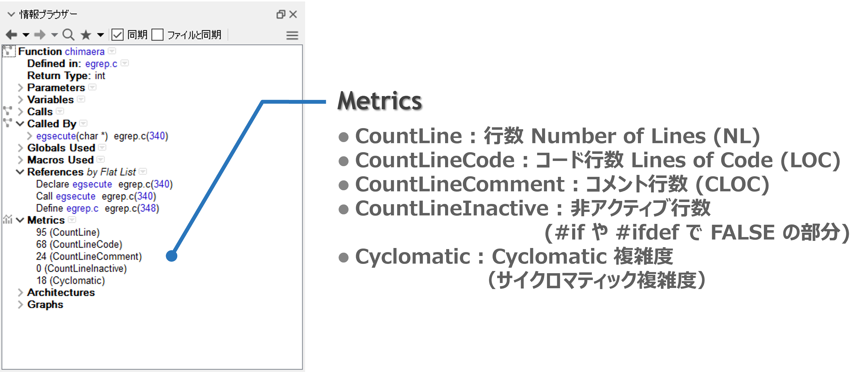Open the hamburger options menu icon
The image size is (868, 372).
pos(292,35)
